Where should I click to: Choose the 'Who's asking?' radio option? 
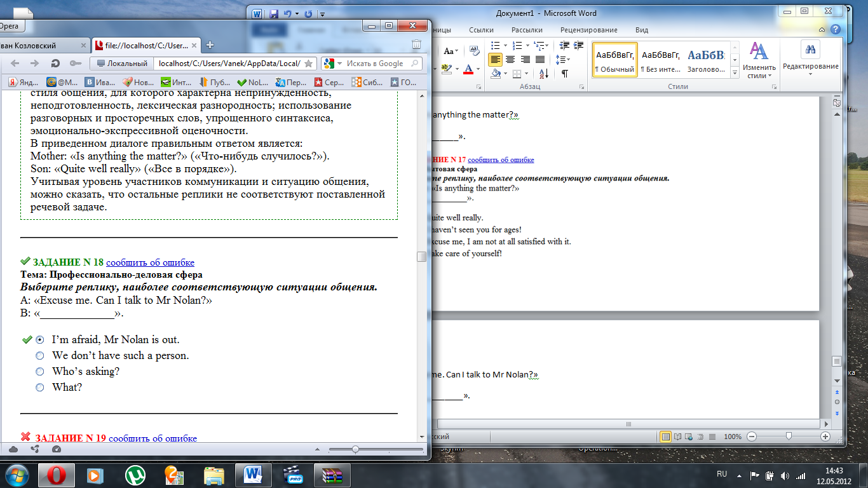(40, 371)
